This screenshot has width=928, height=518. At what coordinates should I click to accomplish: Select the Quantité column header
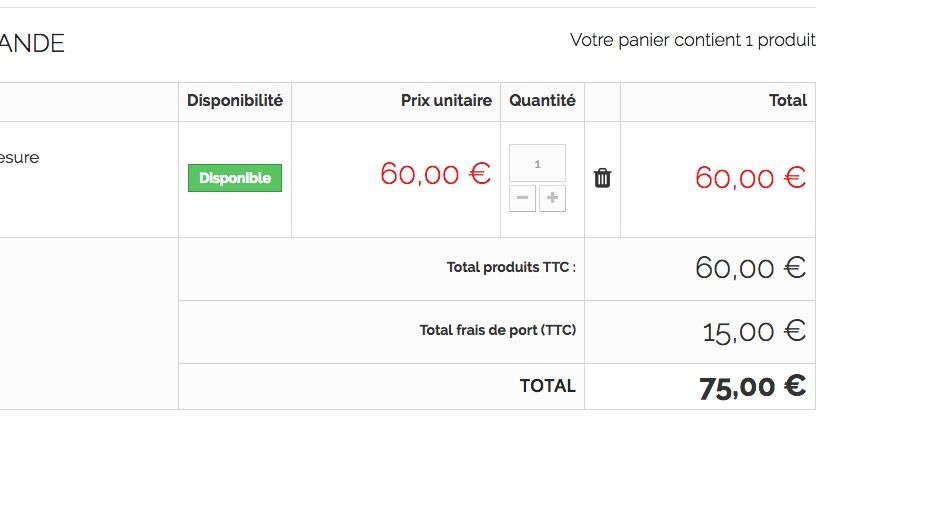click(542, 101)
